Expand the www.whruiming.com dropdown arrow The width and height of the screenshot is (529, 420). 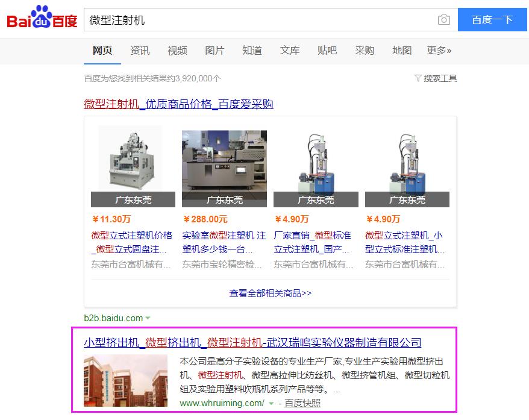point(271,403)
